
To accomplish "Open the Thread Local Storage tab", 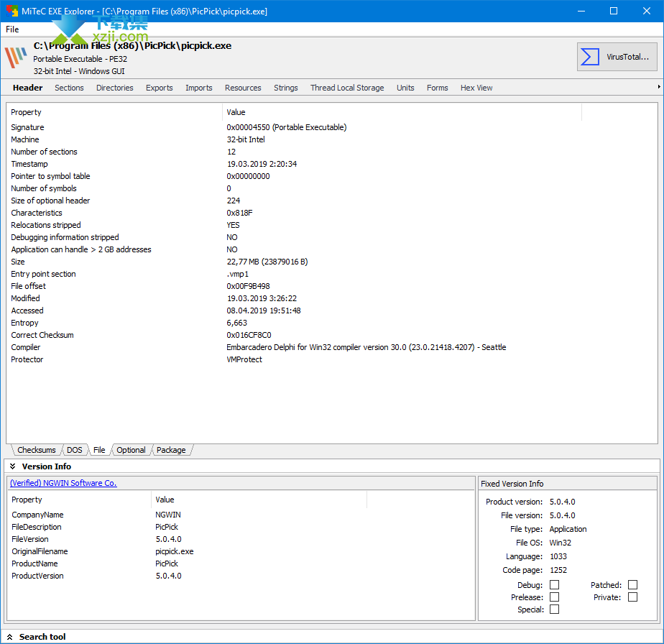I will click(x=347, y=88).
